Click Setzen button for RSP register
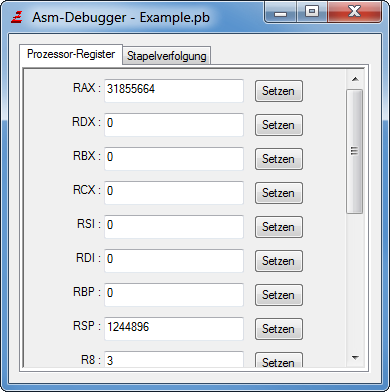This screenshot has width=390, height=392. click(x=279, y=329)
